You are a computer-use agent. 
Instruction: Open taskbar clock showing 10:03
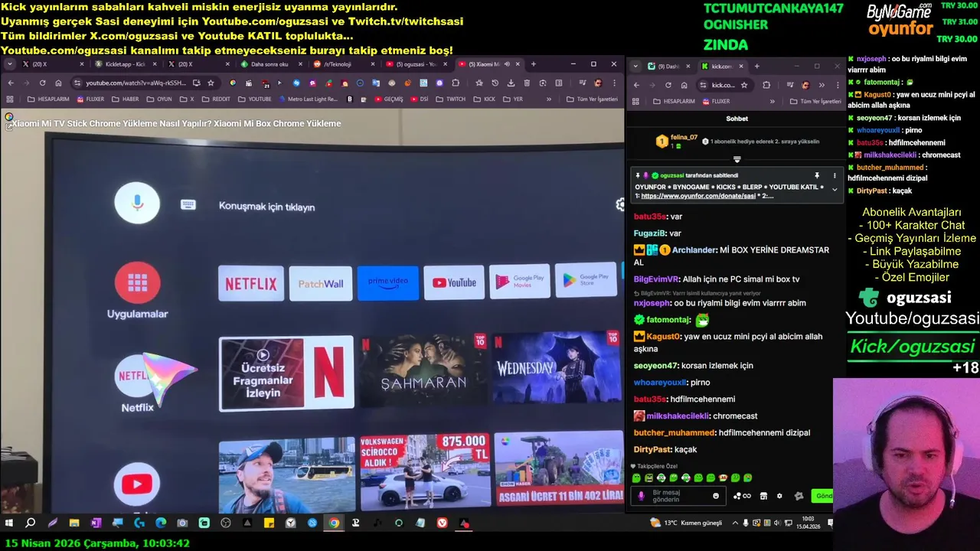pyautogui.click(x=807, y=523)
